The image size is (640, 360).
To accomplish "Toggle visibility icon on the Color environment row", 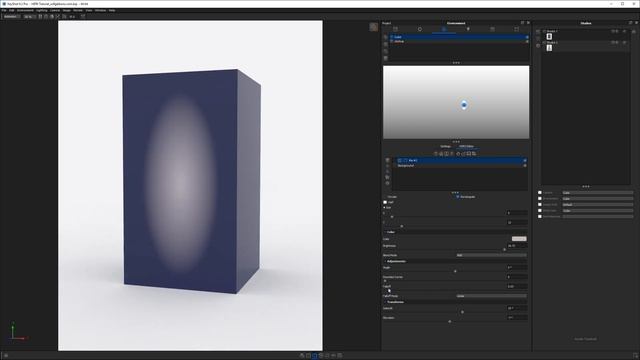I will point(527,37).
